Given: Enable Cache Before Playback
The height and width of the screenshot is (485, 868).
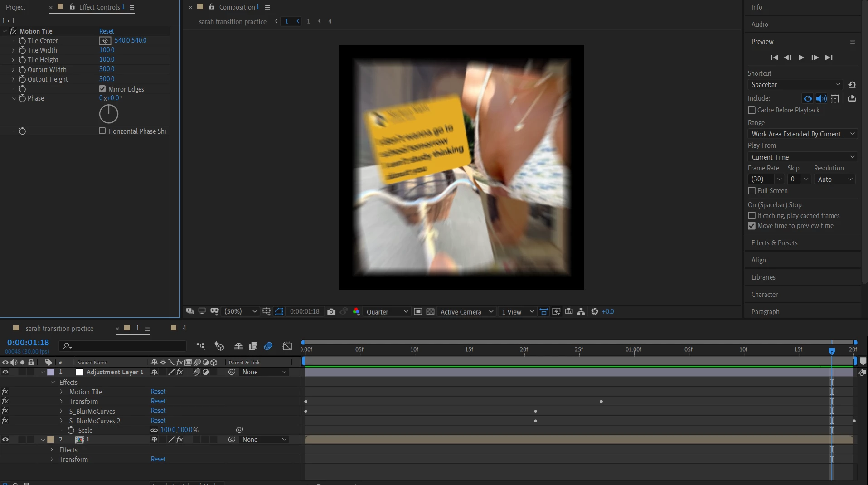Looking at the screenshot, I should [x=752, y=110].
